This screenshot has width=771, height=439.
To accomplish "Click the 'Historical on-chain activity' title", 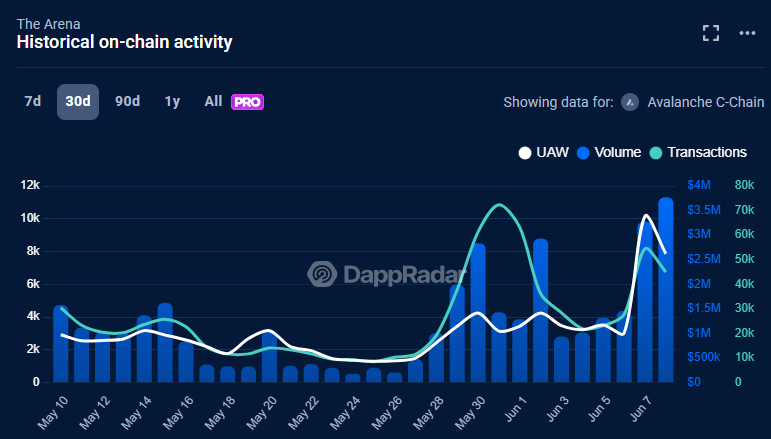I will [124, 42].
